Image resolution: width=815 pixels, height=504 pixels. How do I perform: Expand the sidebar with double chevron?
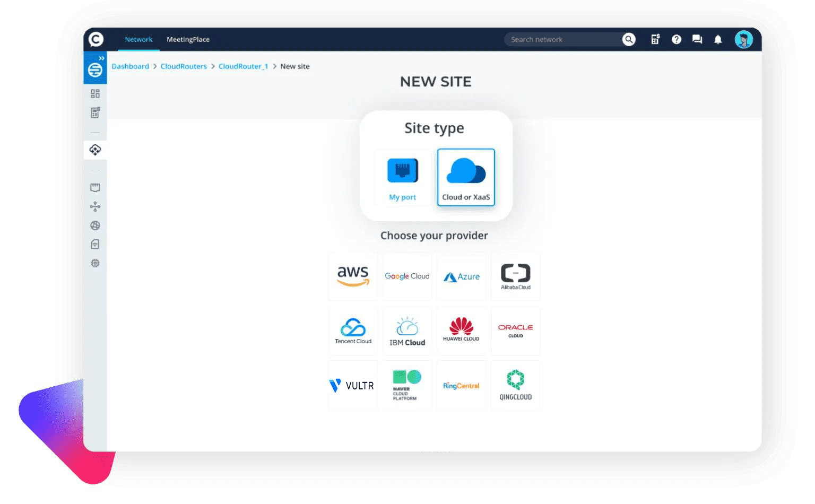point(101,58)
